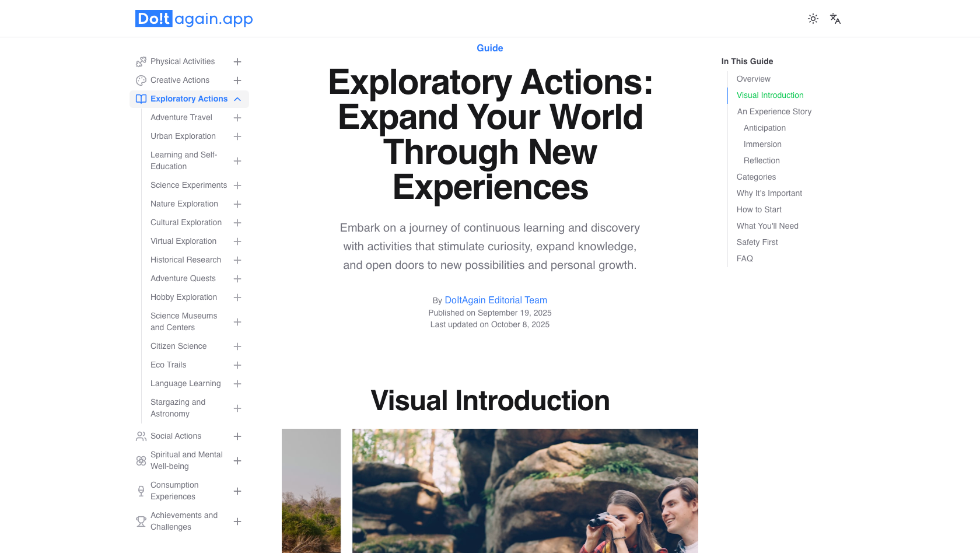This screenshot has height=553, width=980.
Task: Click the Physical Activities walking icon
Action: 141,61
